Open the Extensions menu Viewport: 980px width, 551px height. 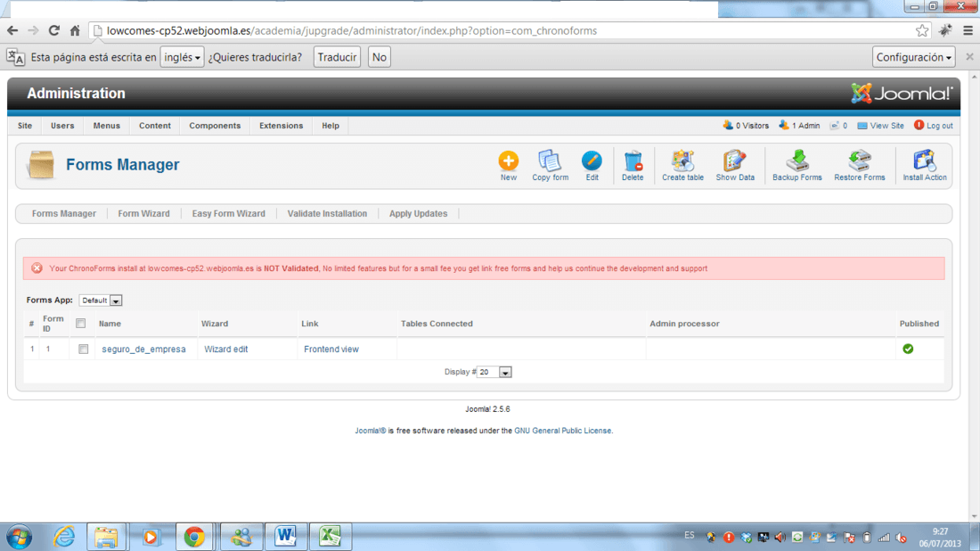click(x=282, y=126)
